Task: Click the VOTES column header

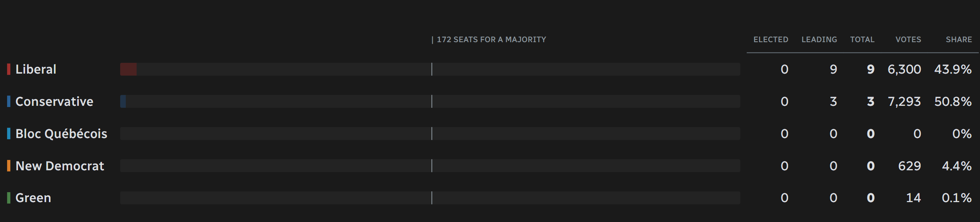Action: (908, 39)
